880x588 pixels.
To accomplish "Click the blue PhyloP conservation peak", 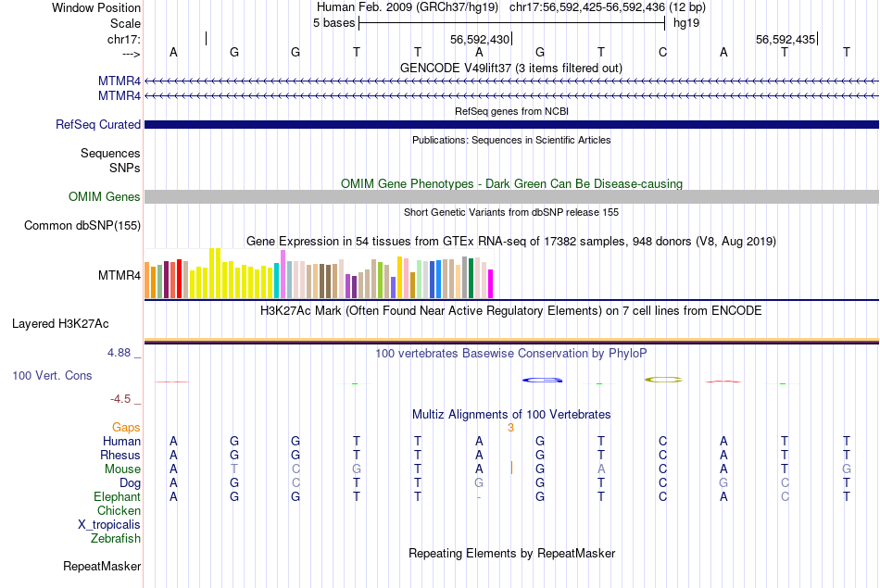I will tap(542, 381).
